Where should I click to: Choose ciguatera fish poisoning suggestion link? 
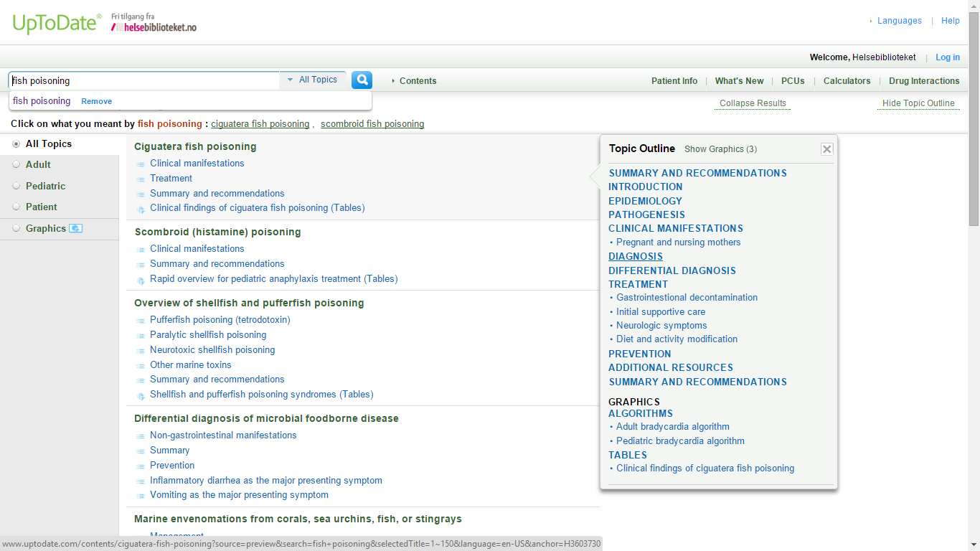[x=260, y=124]
